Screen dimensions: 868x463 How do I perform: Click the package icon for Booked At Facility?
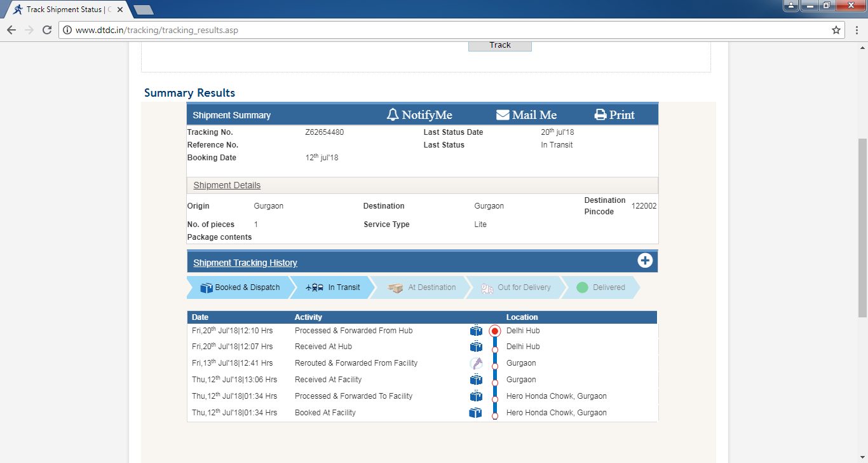pos(475,413)
